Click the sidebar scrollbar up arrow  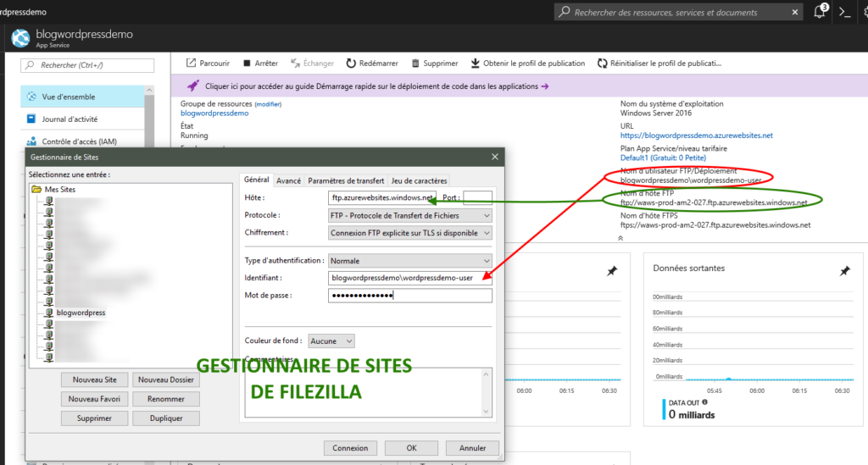(x=149, y=90)
